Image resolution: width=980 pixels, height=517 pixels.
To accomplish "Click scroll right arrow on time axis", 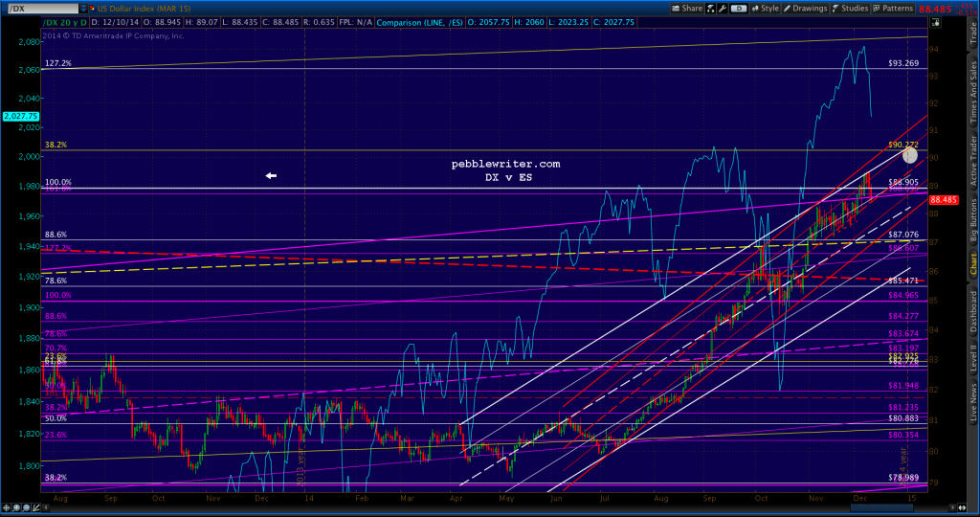I will (953, 507).
